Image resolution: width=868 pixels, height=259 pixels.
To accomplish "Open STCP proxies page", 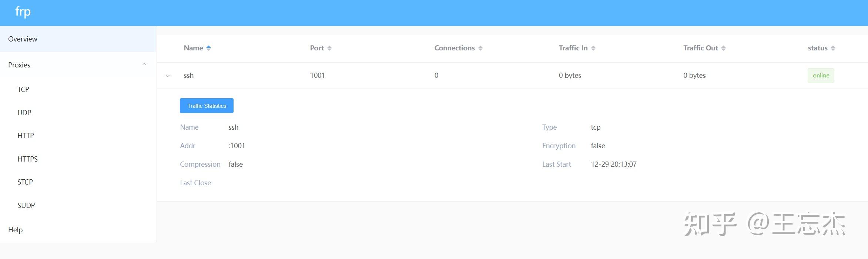I will [25, 182].
